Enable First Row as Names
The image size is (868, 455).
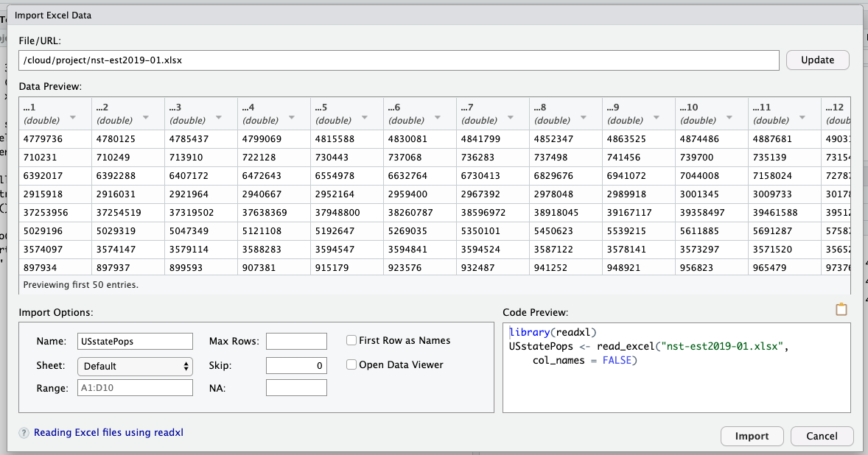point(351,340)
